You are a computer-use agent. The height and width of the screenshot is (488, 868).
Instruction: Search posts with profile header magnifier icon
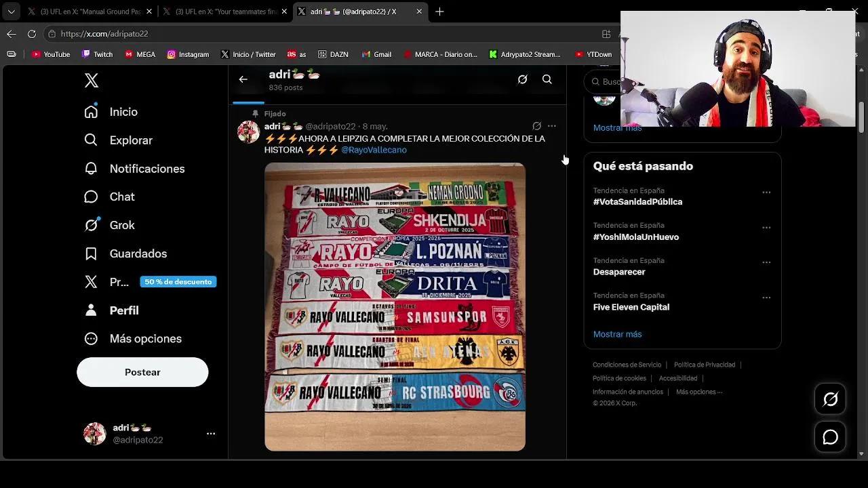coord(547,79)
